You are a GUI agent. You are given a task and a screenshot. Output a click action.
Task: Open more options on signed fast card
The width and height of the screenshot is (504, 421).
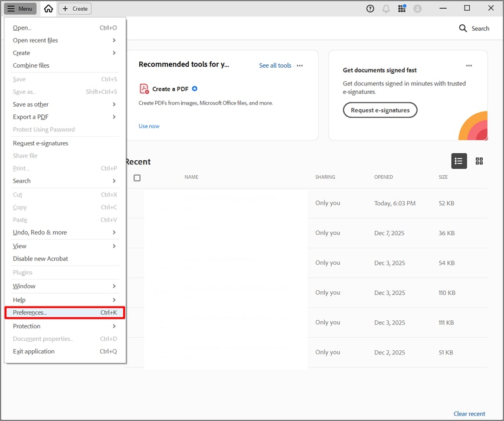469,65
